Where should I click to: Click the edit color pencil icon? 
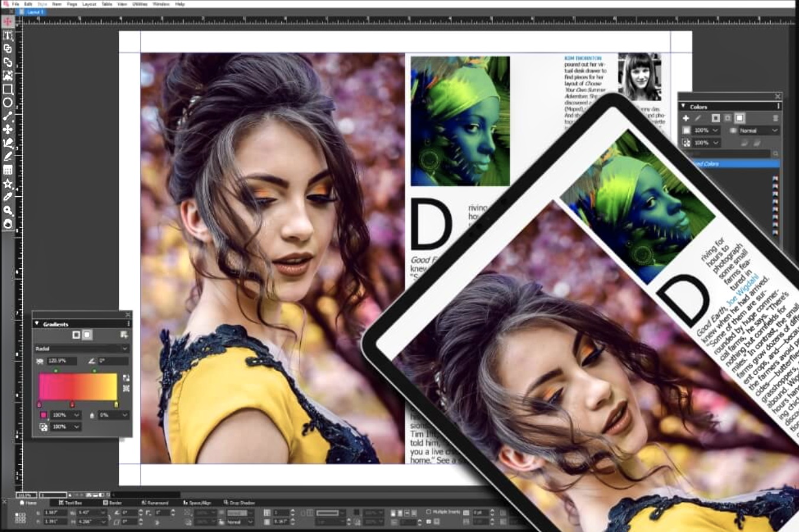click(697, 118)
